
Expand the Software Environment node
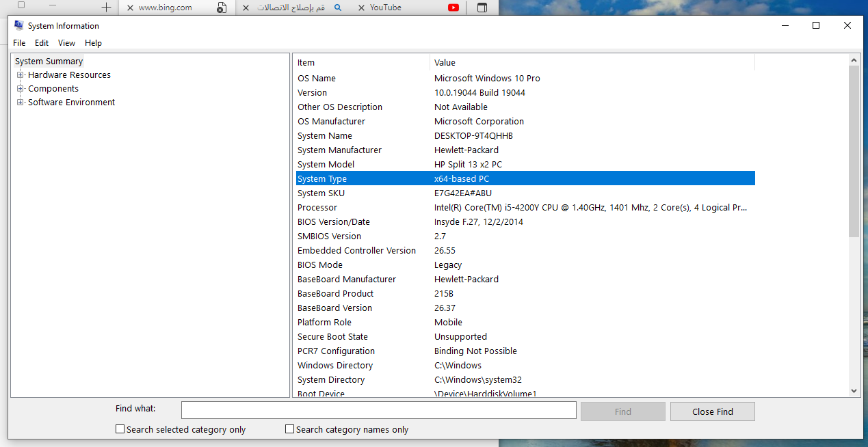coord(21,103)
